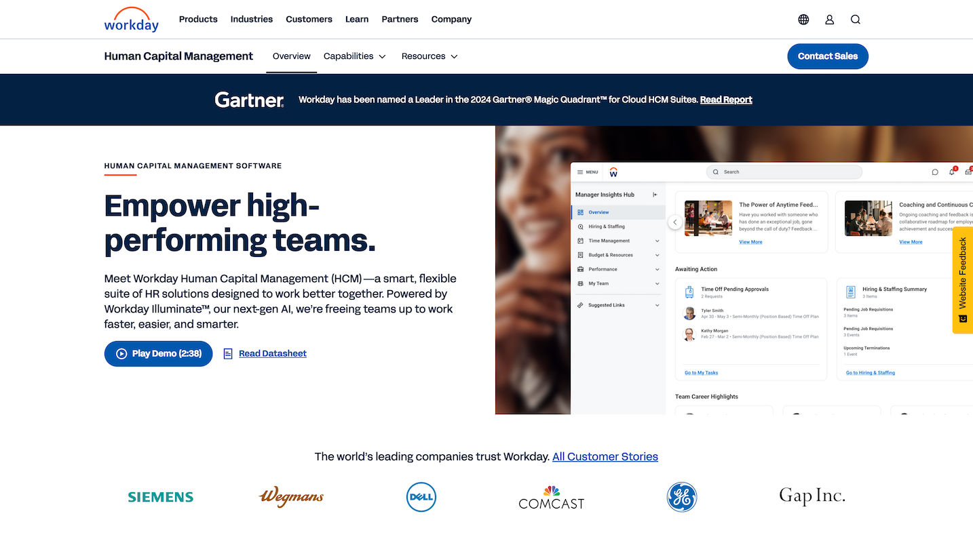This screenshot has width=973, height=560.
Task: Click the Workday logo
Action: click(x=132, y=20)
